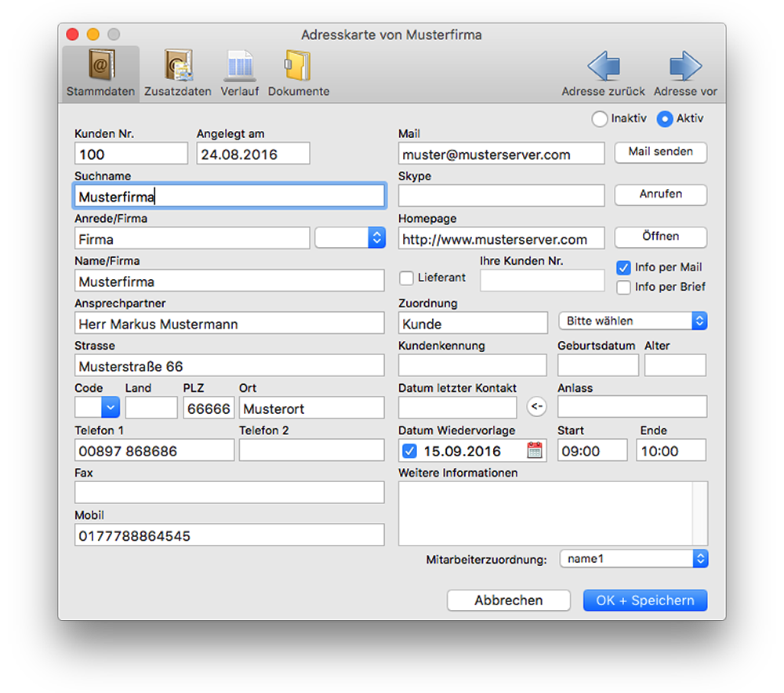Click the PLZ field showing 66666
The height and width of the screenshot is (693, 784).
tap(209, 408)
